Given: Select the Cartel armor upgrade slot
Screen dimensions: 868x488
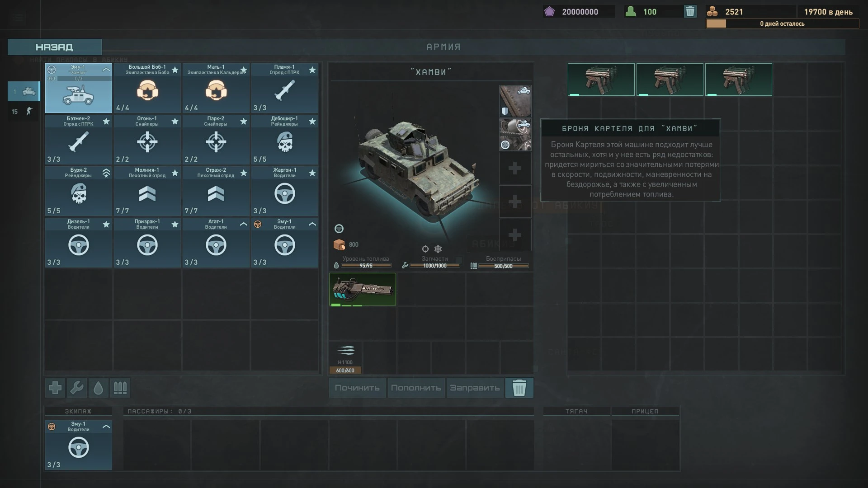Looking at the screenshot, I should (x=515, y=101).
